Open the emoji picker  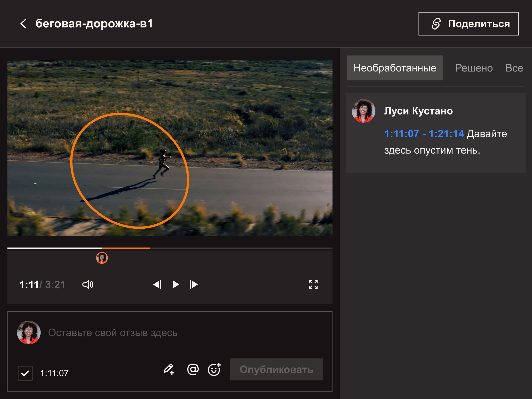[x=214, y=369]
